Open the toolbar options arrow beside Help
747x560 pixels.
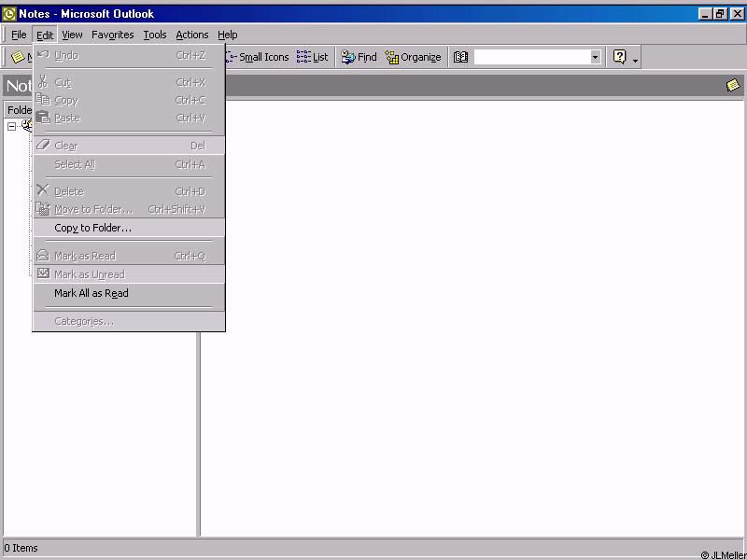click(635, 60)
